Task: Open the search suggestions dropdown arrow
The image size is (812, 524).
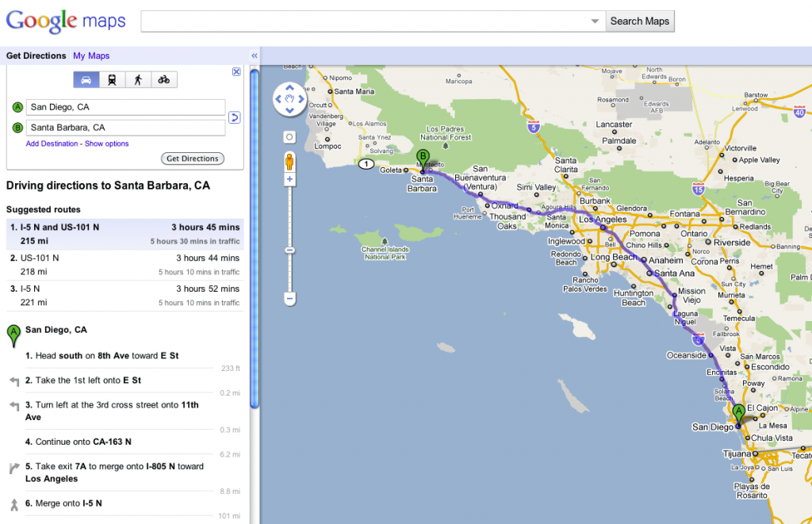Action: coord(595,21)
